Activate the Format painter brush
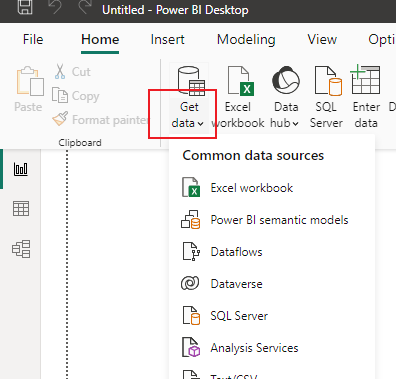The height and width of the screenshot is (379, 396). point(100,119)
